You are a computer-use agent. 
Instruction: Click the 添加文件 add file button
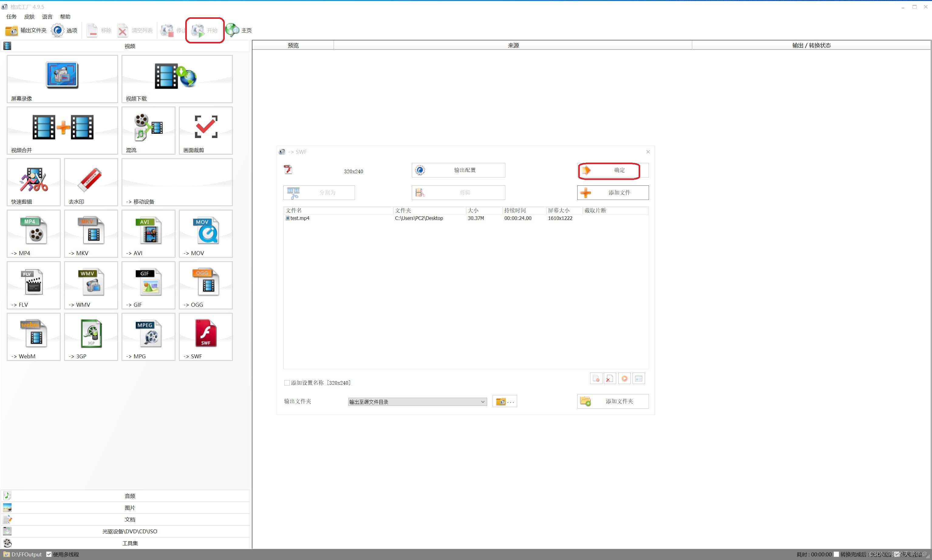(x=613, y=192)
